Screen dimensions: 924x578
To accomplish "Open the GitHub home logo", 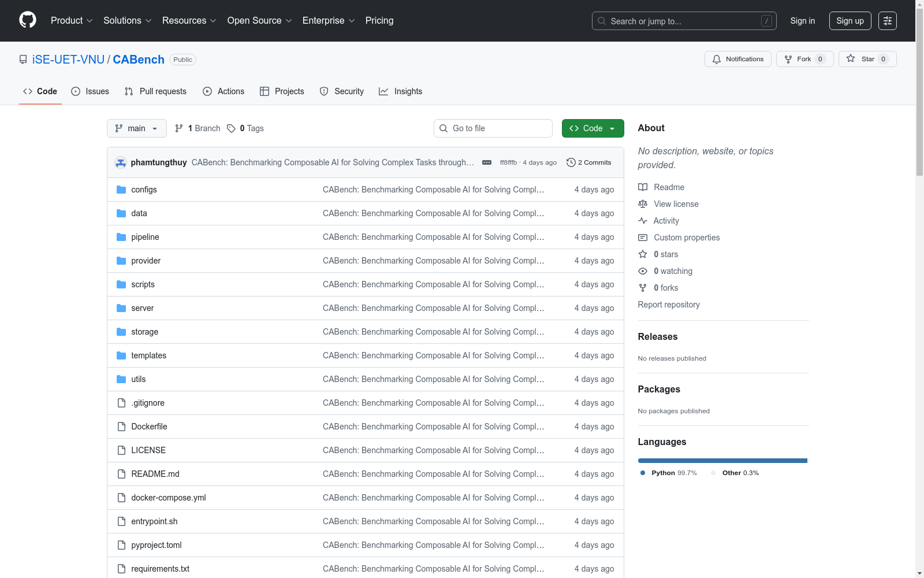I will pyautogui.click(x=28, y=20).
